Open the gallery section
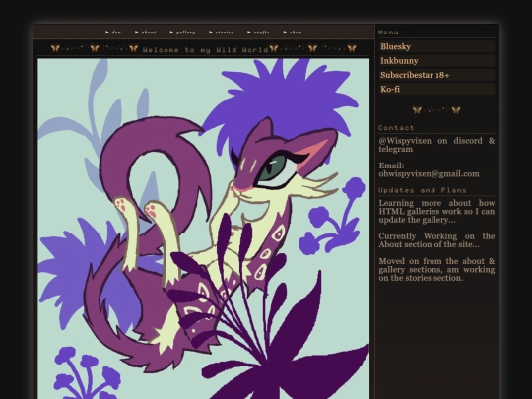The image size is (532, 399). [182, 33]
